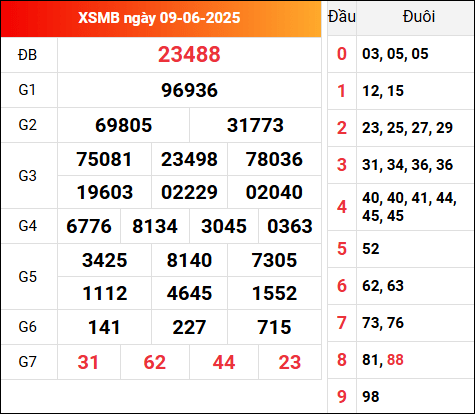This screenshot has width=475, height=414.
Task: Select tail values 23, 25, 27, 29
Action: point(407,128)
